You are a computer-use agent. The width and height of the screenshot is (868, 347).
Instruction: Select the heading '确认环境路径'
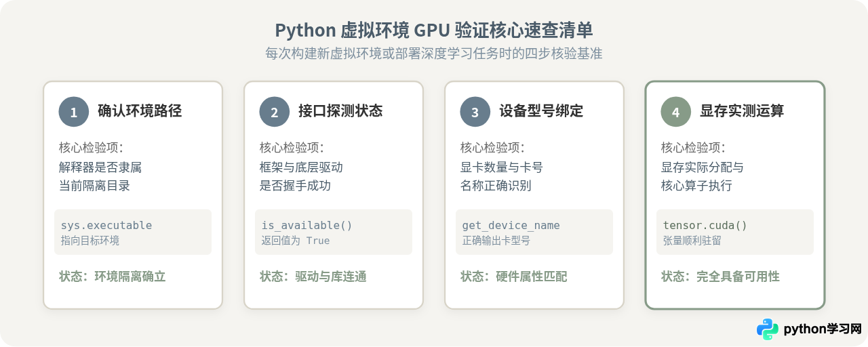140,111
